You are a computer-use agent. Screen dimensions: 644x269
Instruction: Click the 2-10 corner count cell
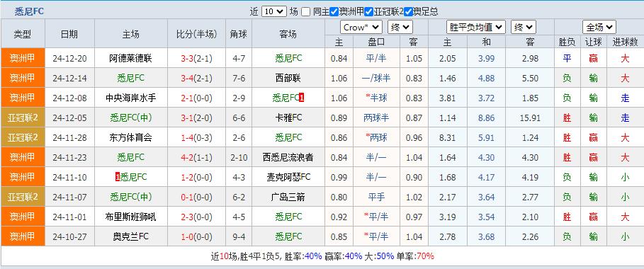pyautogui.click(x=239, y=157)
